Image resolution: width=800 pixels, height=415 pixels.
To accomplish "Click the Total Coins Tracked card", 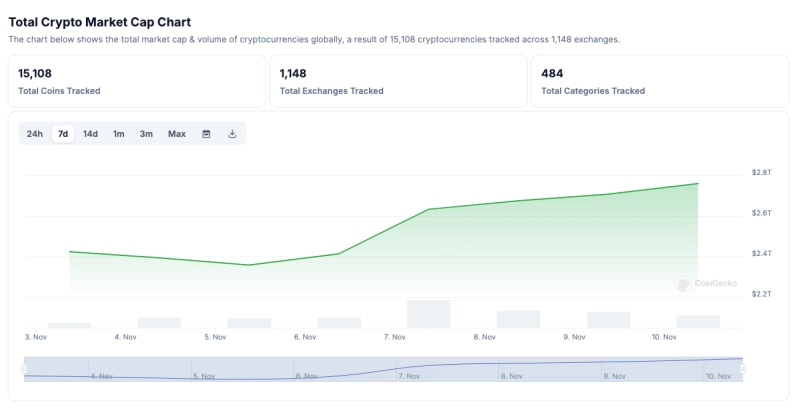I will pos(136,81).
